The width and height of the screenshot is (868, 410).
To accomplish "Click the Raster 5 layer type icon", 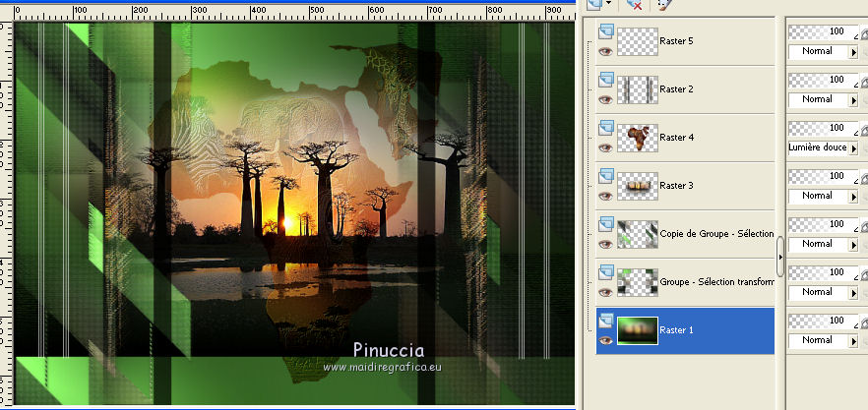I will [605, 31].
